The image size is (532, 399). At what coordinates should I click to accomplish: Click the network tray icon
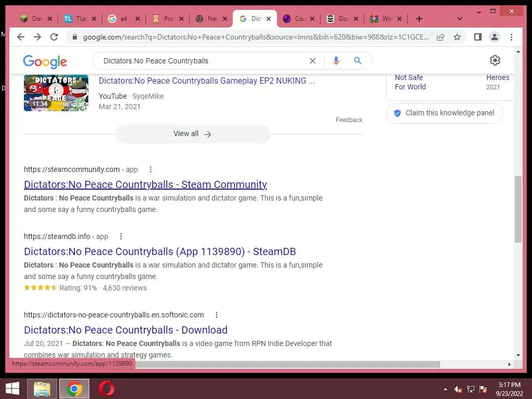coord(471,389)
